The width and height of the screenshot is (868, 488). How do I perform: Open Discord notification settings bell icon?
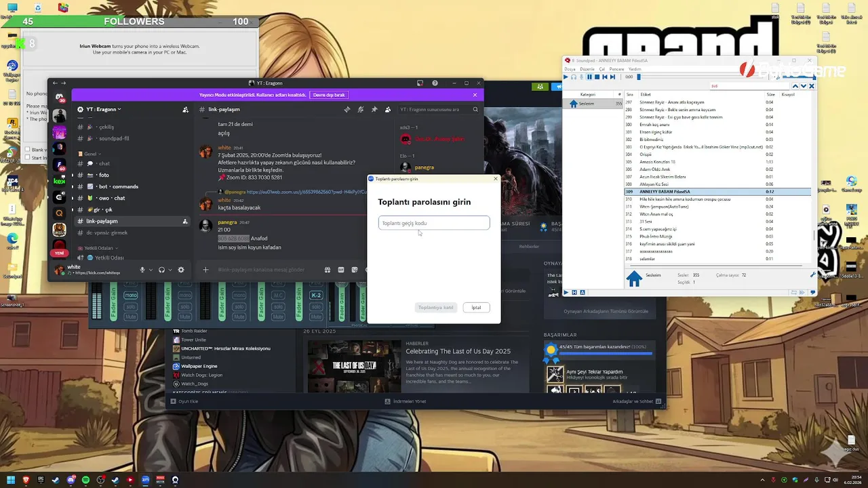tap(361, 109)
